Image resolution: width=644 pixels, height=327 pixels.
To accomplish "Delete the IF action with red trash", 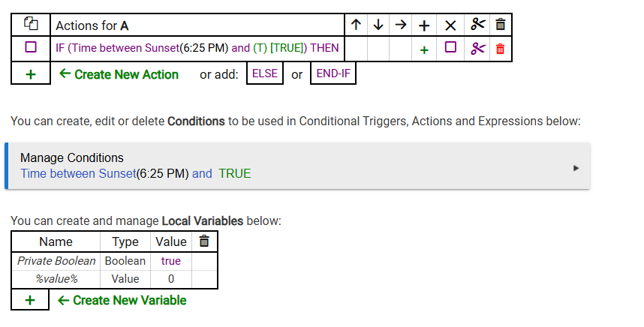I will 501,49.
